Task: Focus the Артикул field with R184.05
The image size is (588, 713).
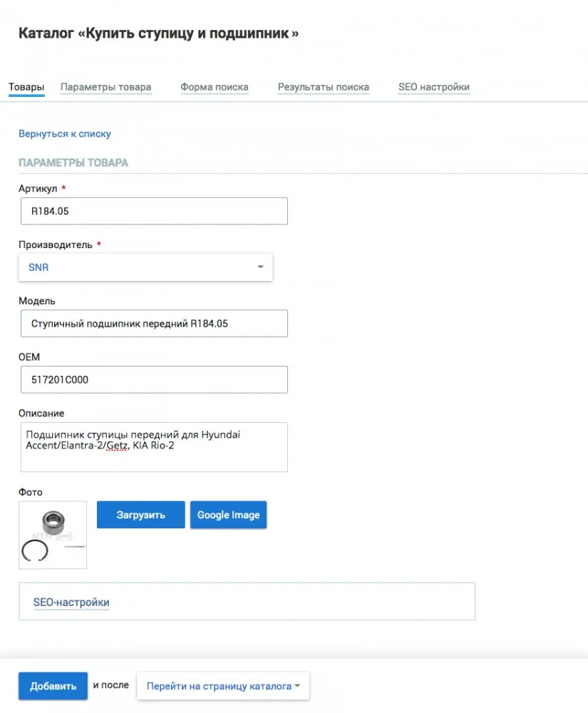Action: pos(154,212)
